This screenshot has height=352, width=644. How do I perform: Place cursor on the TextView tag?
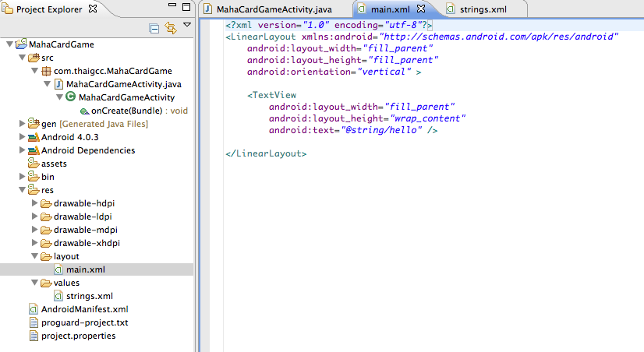272,95
